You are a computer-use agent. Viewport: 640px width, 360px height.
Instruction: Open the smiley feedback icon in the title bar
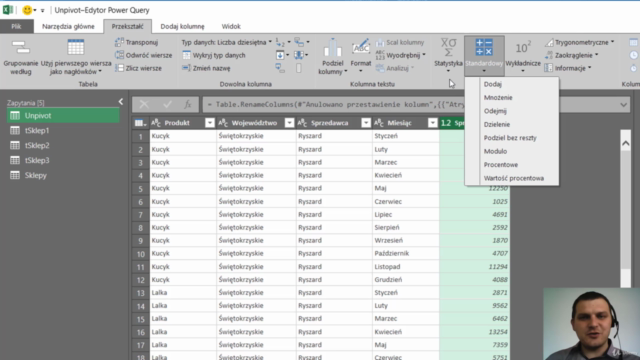tap(27, 10)
